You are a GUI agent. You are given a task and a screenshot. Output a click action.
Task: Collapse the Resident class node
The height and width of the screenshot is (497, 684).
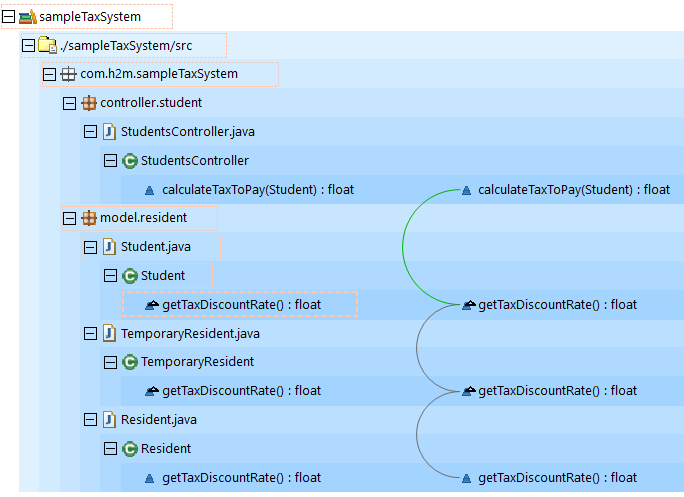110,449
